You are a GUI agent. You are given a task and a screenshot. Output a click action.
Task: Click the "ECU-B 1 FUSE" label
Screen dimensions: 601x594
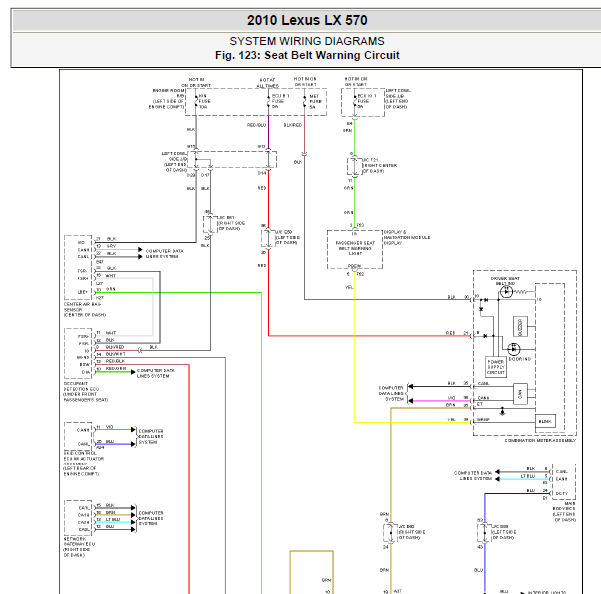coord(280,101)
